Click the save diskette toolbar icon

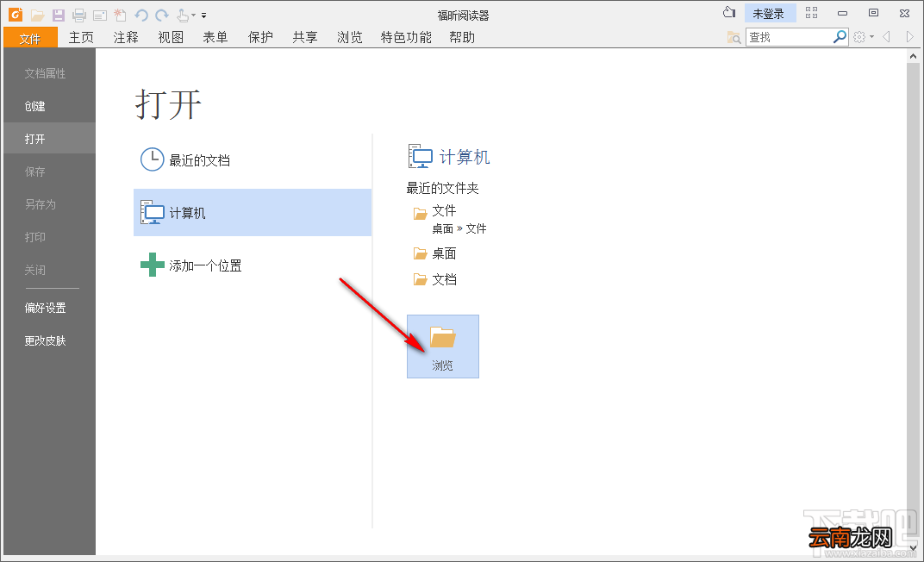58,16
